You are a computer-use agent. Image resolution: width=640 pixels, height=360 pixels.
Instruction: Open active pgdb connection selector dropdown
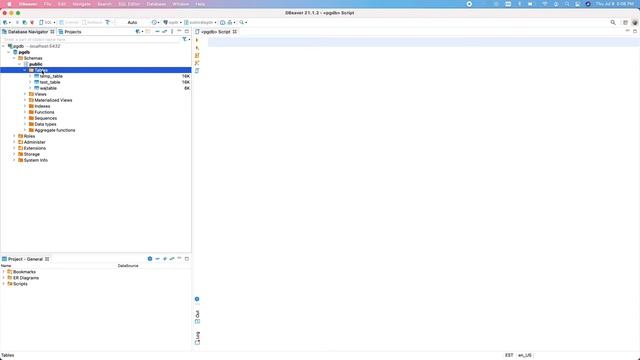click(173, 22)
